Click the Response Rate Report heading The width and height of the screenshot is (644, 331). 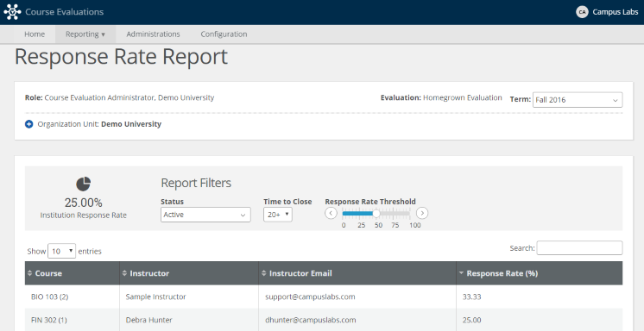tap(121, 57)
